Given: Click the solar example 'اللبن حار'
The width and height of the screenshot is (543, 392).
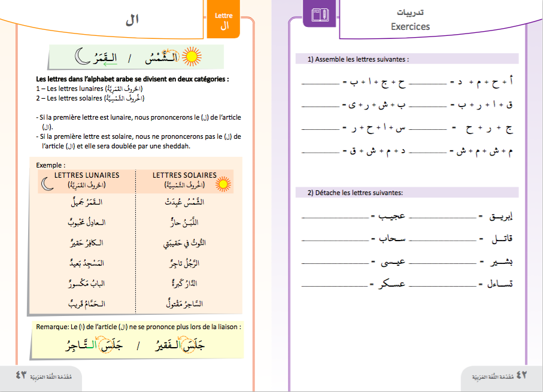Looking at the screenshot, I should pyautogui.click(x=184, y=222).
